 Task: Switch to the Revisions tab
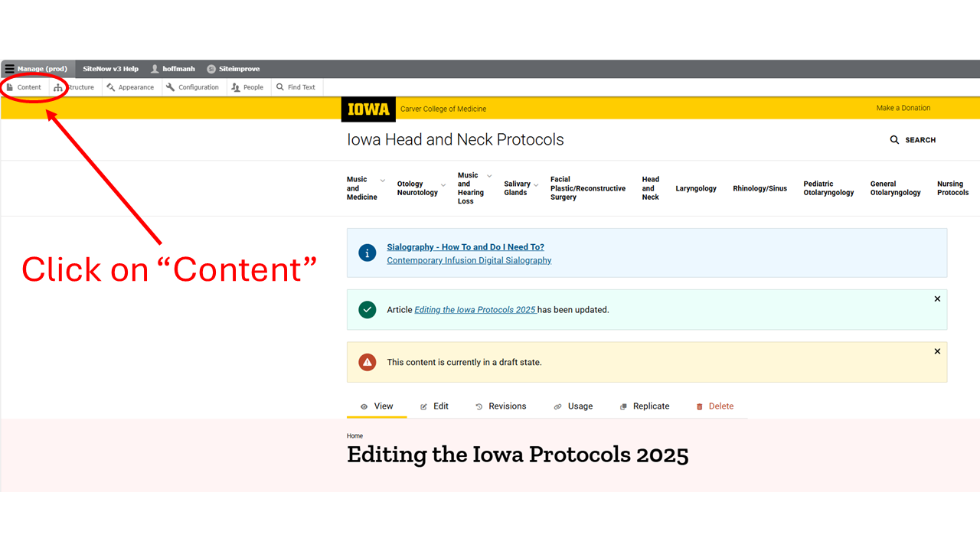click(508, 406)
